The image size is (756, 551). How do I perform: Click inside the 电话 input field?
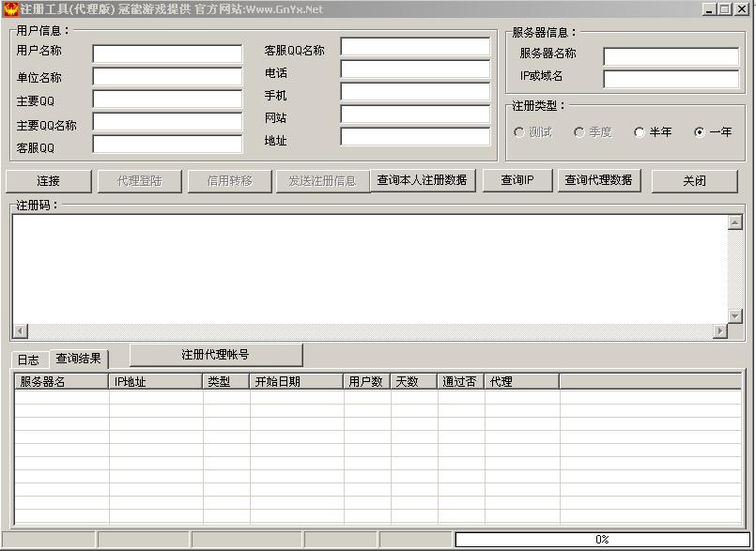click(414, 69)
